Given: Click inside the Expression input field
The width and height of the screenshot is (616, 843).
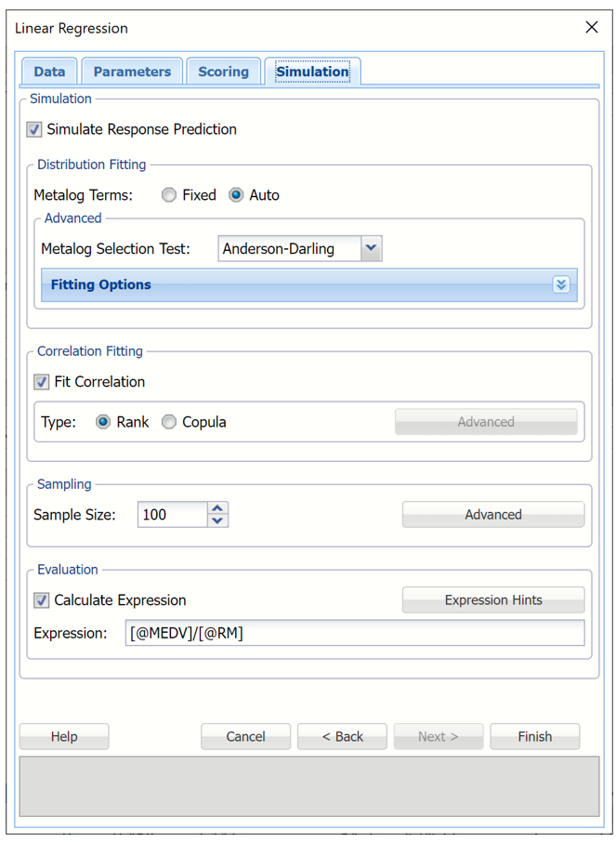Looking at the screenshot, I should tap(353, 634).
